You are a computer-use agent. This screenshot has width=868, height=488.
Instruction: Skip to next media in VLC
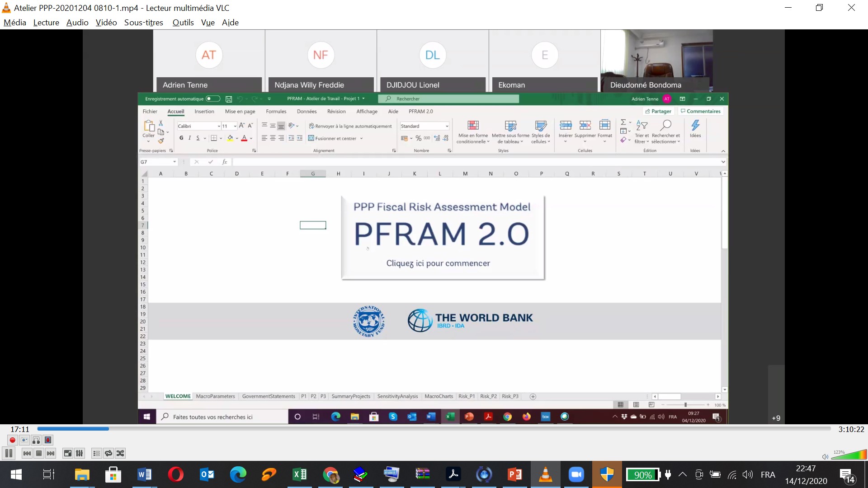(51, 453)
